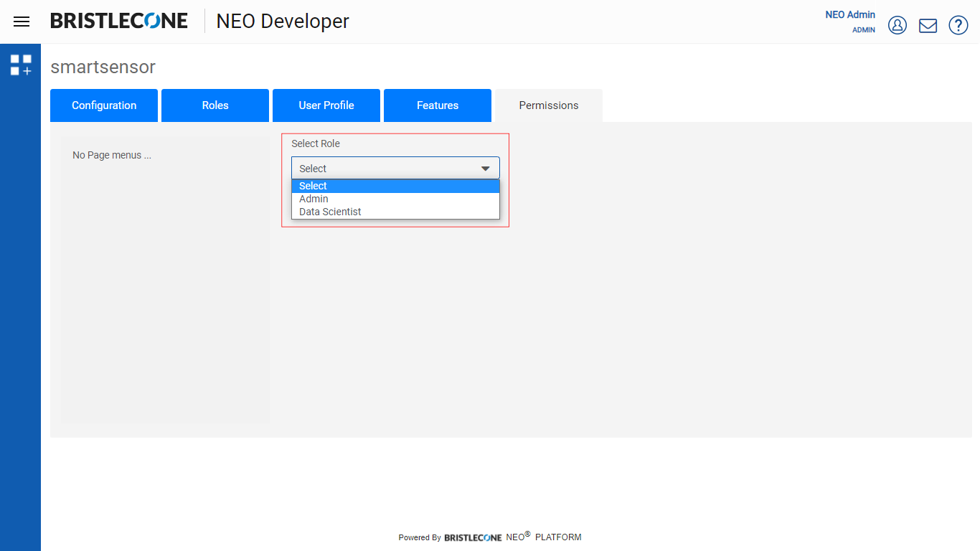Choose the 'Select' placeholder option in list
This screenshot has height=551, width=980.
(395, 186)
